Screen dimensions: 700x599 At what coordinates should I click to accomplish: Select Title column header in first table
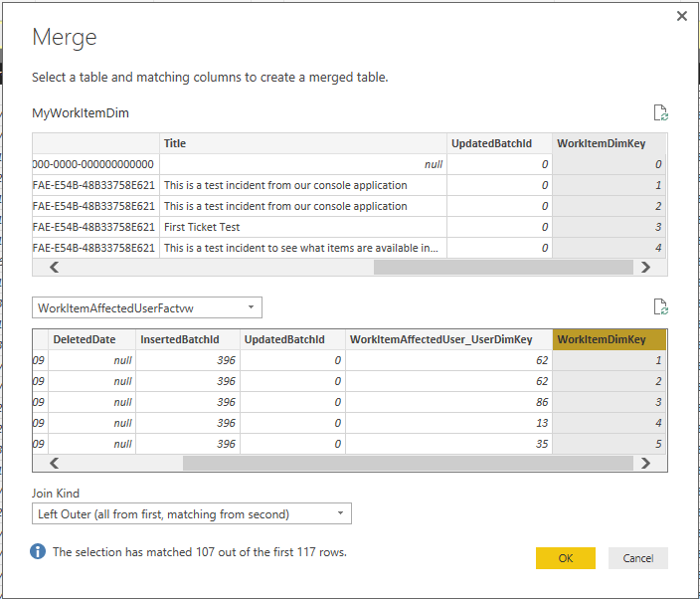pos(302,143)
